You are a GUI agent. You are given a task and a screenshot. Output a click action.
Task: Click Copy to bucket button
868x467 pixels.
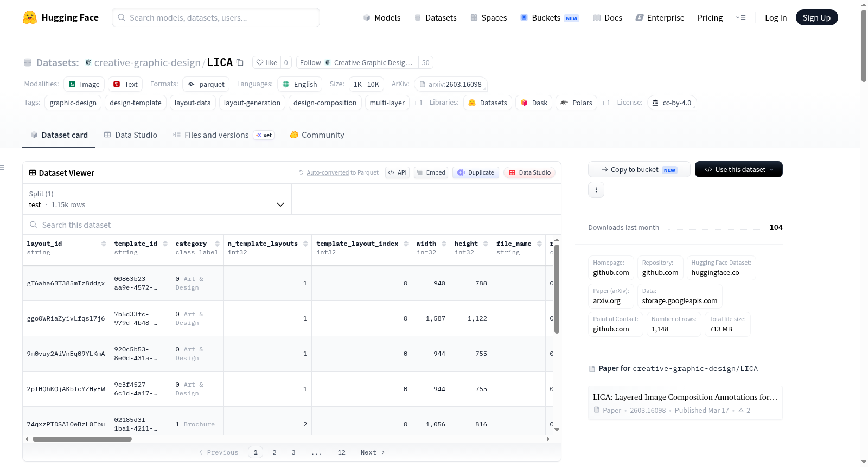click(x=639, y=169)
